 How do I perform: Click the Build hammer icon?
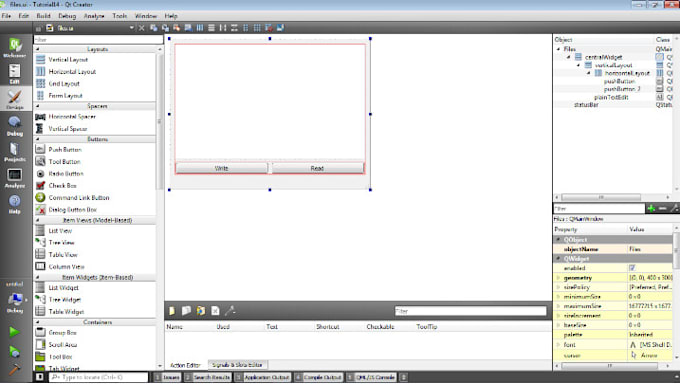pos(14,369)
